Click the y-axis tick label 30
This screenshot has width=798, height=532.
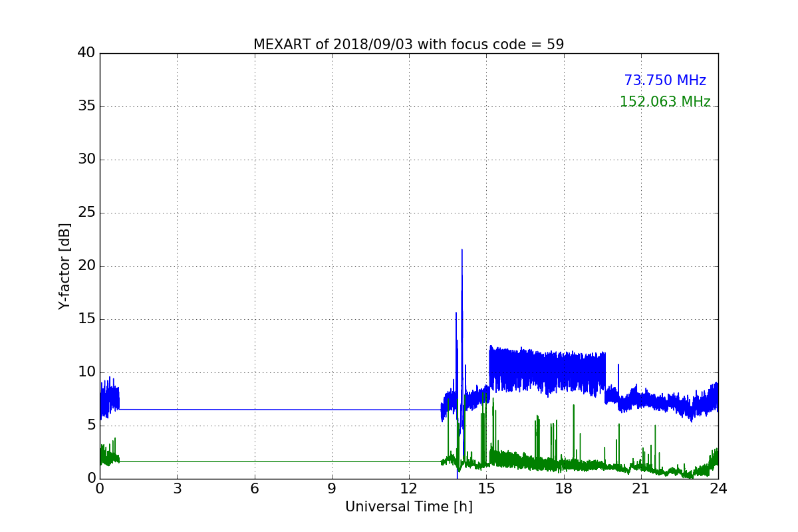[86, 160]
